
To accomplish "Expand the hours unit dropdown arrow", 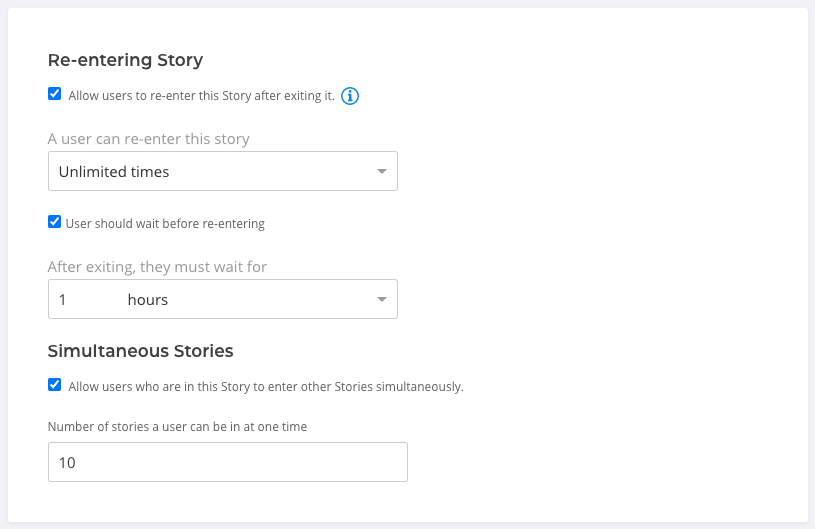I will pos(382,299).
